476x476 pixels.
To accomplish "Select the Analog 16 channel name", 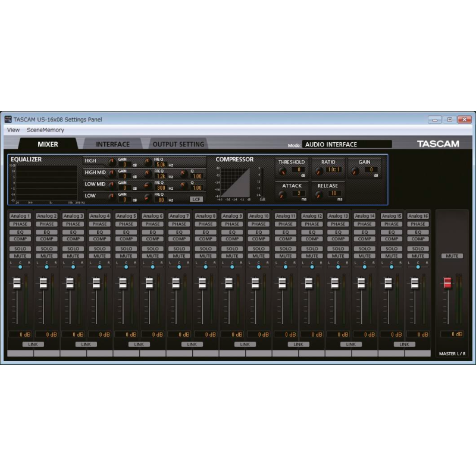I will click(x=418, y=216).
